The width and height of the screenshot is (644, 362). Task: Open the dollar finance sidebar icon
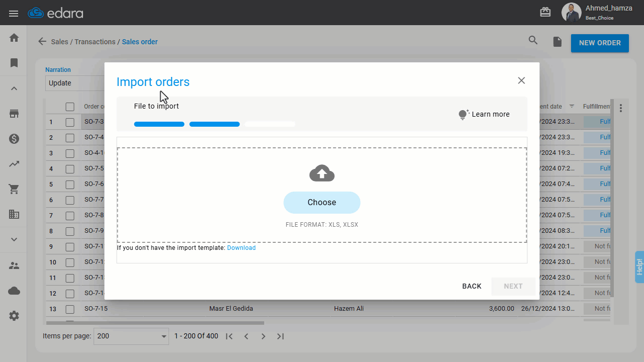point(14,139)
